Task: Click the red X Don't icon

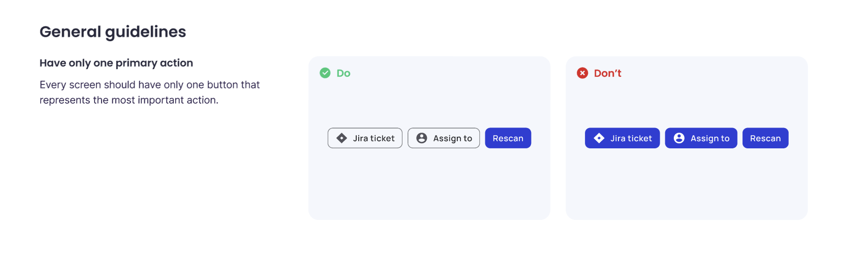Action: pos(582,73)
